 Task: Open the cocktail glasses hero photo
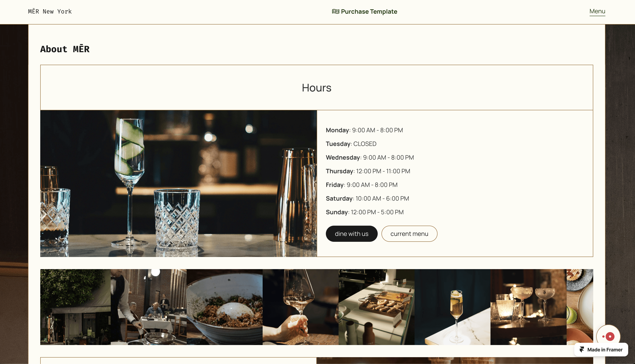click(x=178, y=184)
